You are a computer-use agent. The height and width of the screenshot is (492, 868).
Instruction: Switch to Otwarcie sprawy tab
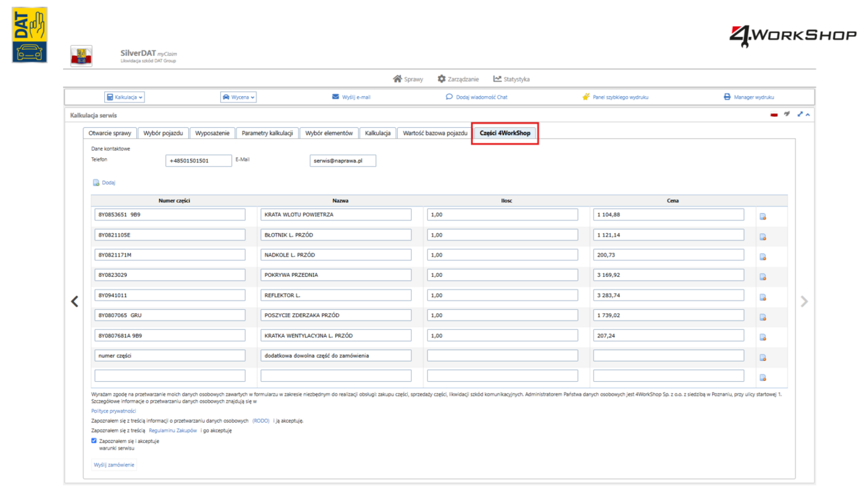(x=110, y=133)
